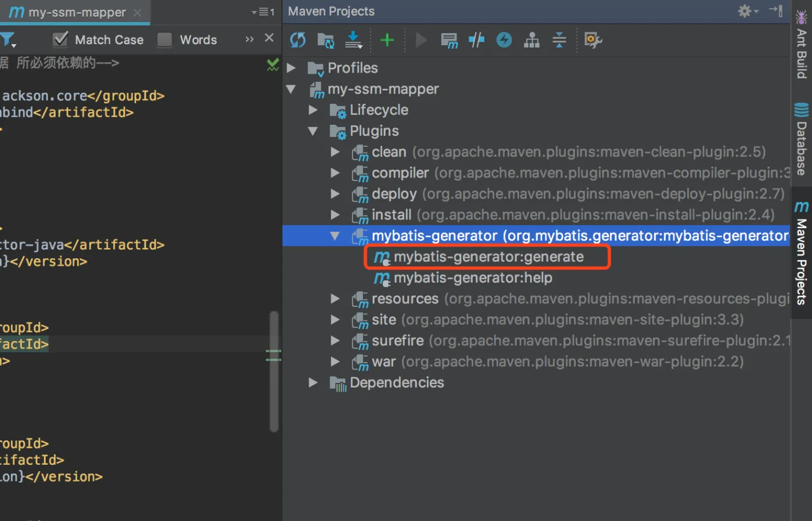
Task: Click the editor vertical scrollbar thumb
Action: tap(274, 371)
